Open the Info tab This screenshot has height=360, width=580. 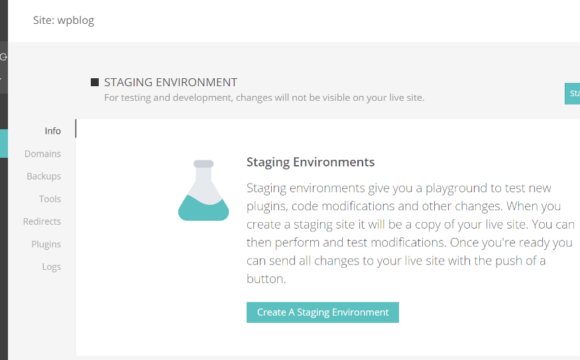tap(53, 131)
